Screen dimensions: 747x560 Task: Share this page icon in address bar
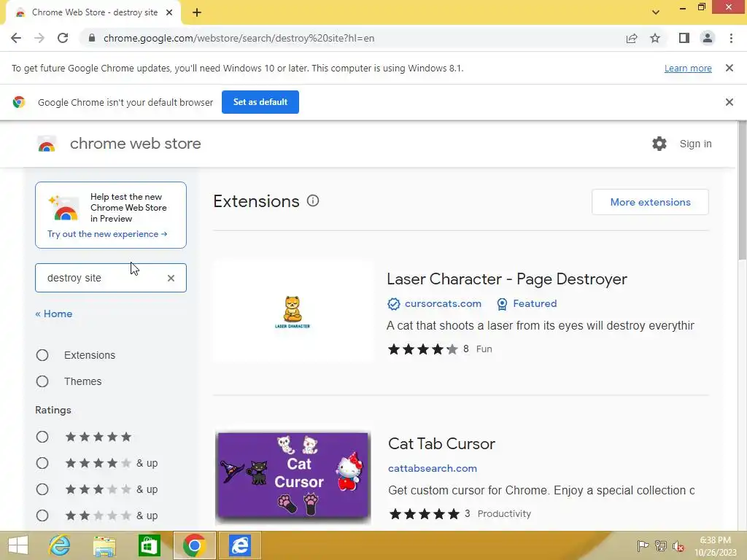pyautogui.click(x=632, y=38)
